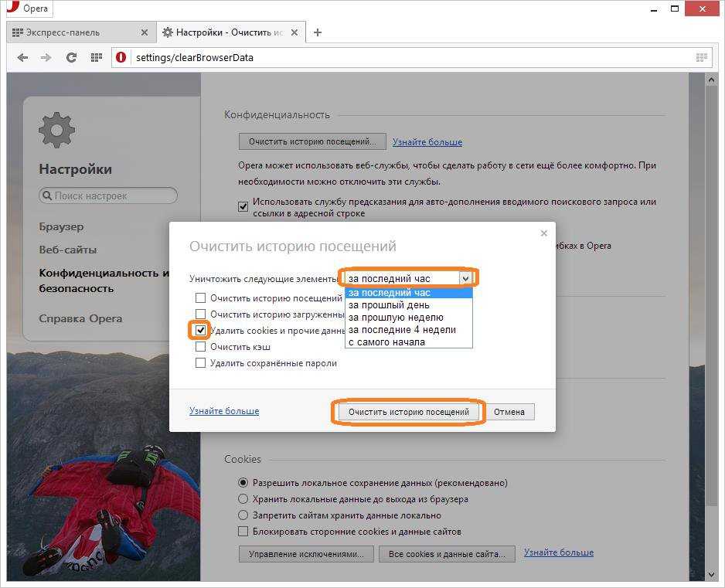Enable Очистить кэш checkbox
The height and width of the screenshot is (588, 725).
201,347
